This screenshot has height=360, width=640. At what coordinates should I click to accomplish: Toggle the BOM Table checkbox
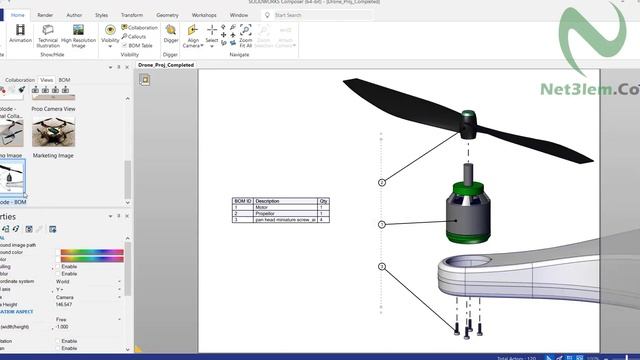(124, 46)
